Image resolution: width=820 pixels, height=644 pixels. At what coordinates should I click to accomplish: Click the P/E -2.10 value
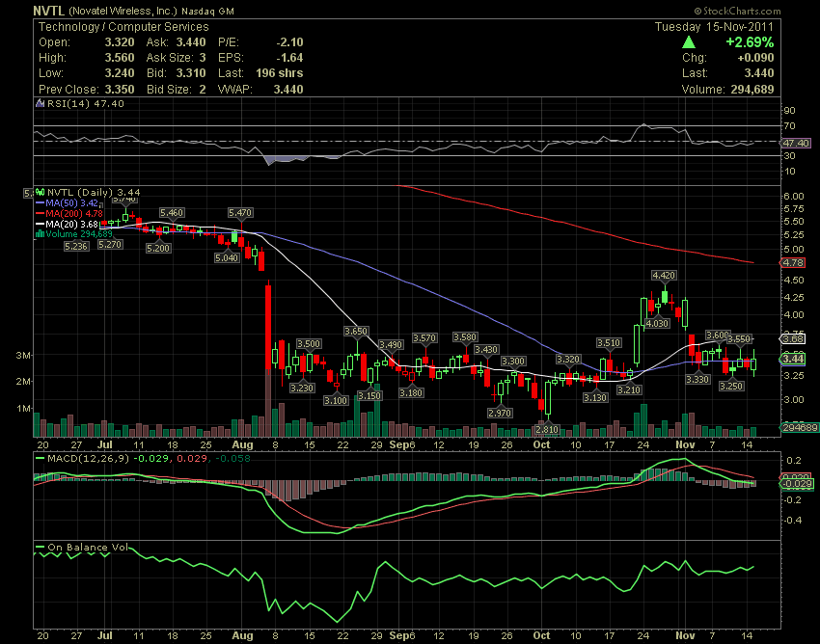[x=289, y=42]
